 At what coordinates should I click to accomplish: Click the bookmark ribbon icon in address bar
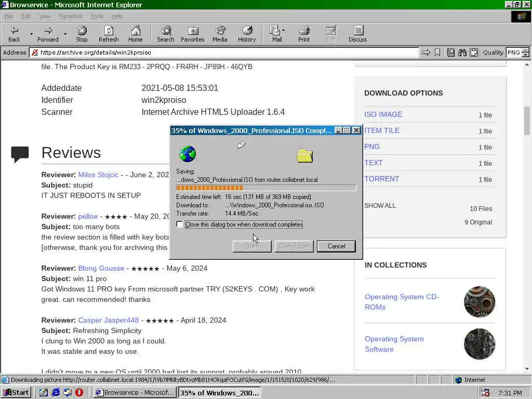point(437,52)
